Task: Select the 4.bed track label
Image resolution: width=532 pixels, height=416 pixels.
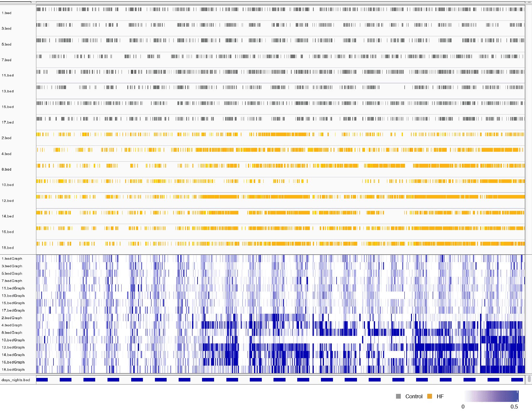Action: pyautogui.click(x=7, y=154)
